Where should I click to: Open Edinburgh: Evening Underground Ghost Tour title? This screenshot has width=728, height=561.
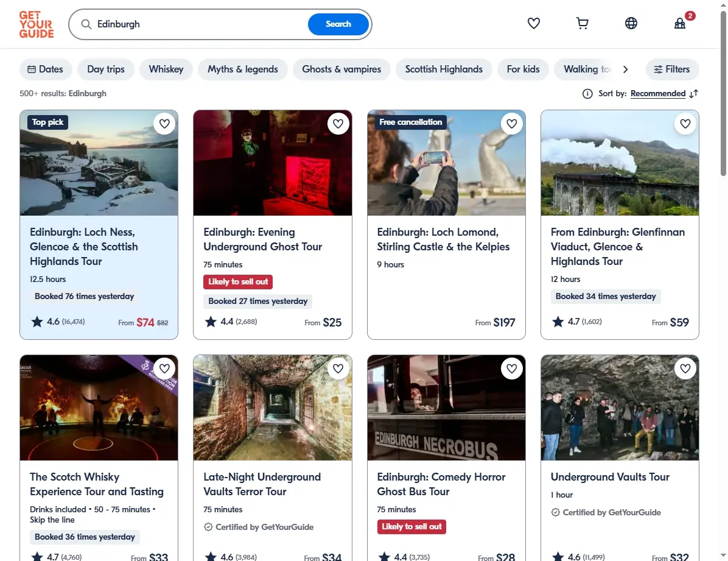[263, 239]
